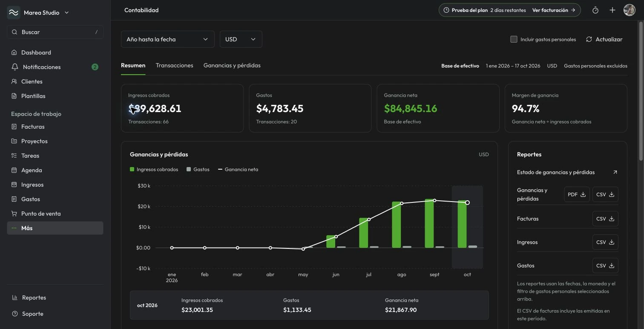Click the Ingresos sidebar icon
This screenshot has height=329, width=644.
click(14, 185)
